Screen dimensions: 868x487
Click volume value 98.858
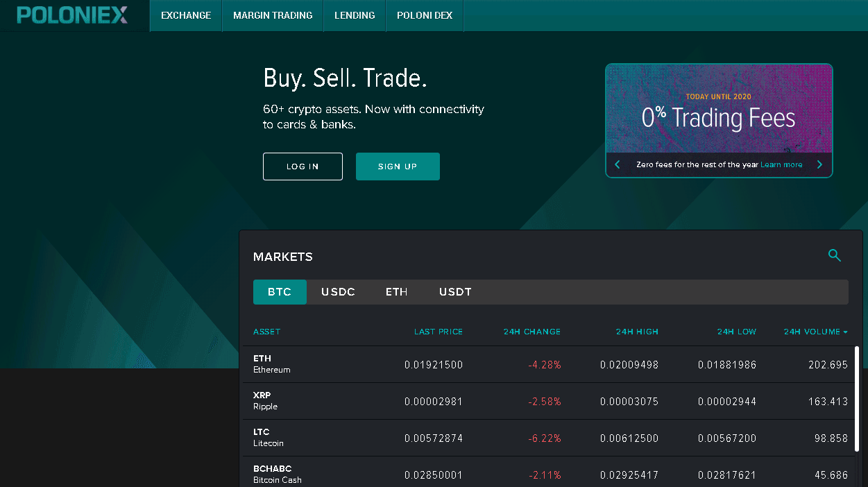point(831,438)
